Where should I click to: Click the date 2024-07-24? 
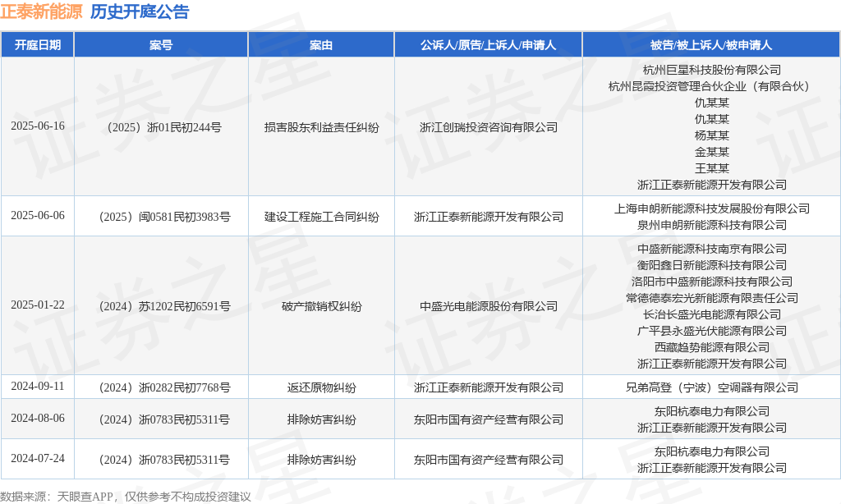38,458
